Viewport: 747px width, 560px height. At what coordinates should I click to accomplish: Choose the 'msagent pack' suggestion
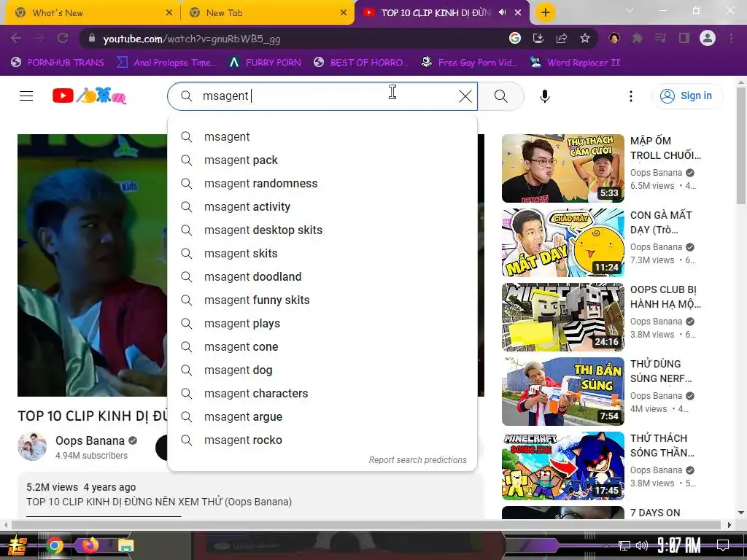[322, 160]
